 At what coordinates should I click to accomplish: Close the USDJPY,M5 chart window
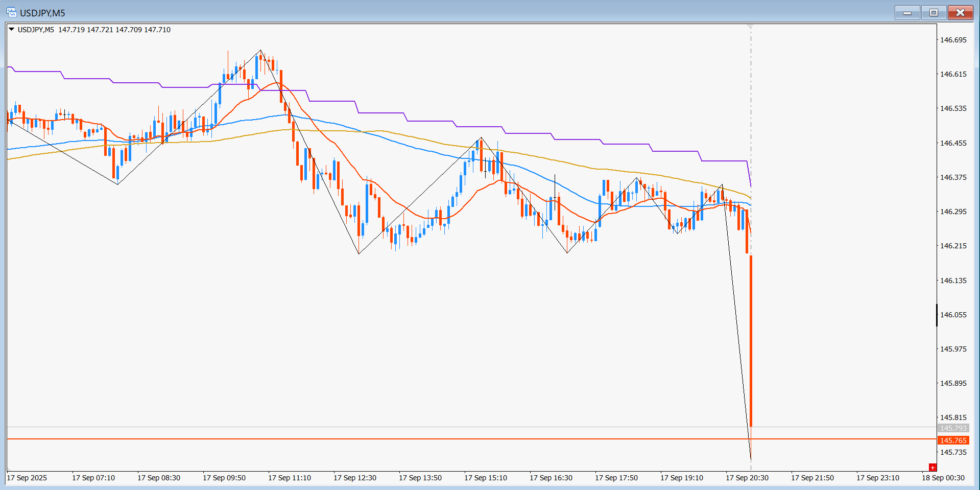point(961,13)
